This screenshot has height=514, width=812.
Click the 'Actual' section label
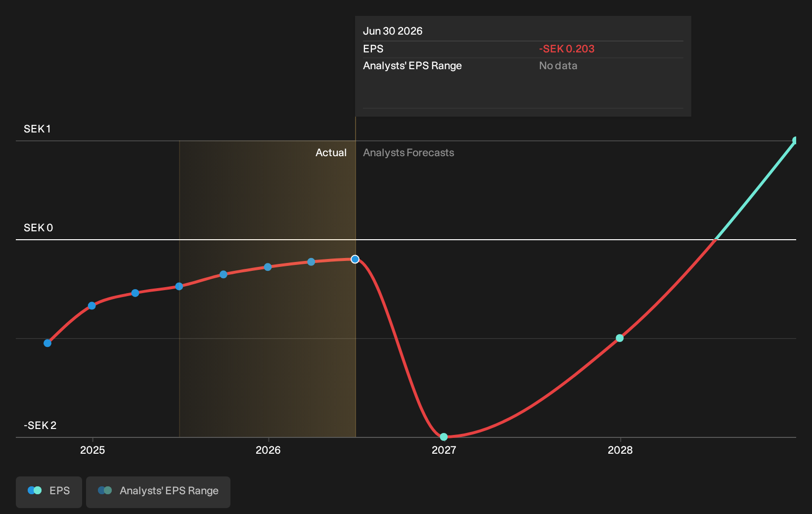[x=331, y=153]
